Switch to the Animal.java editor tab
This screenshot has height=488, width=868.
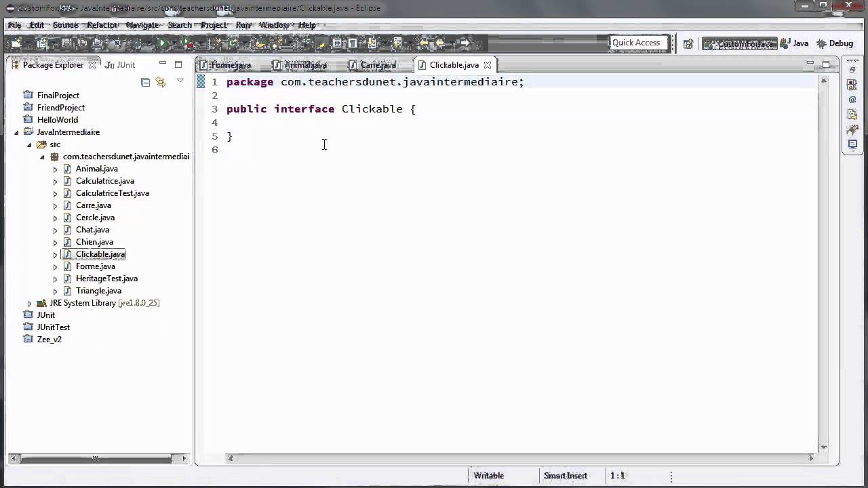305,65
